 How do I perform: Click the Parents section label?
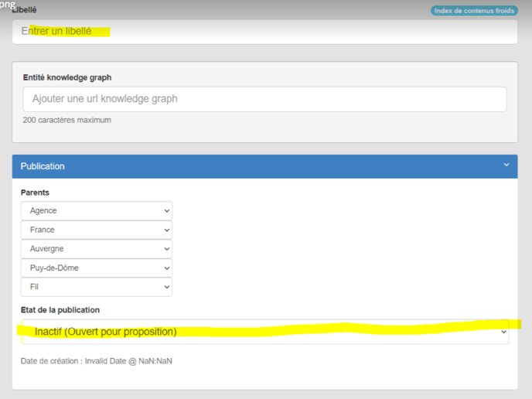36,193
